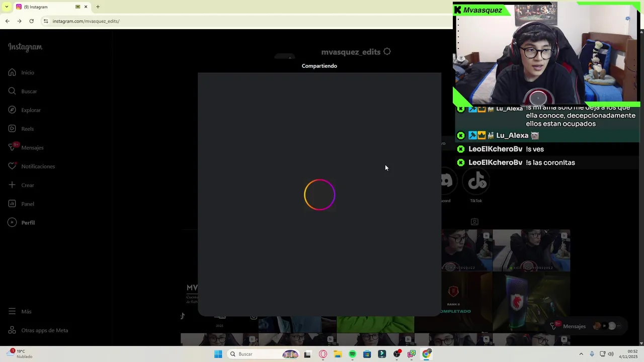
Task: Go to Perfil in the sidebar
Action: click(21, 223)
